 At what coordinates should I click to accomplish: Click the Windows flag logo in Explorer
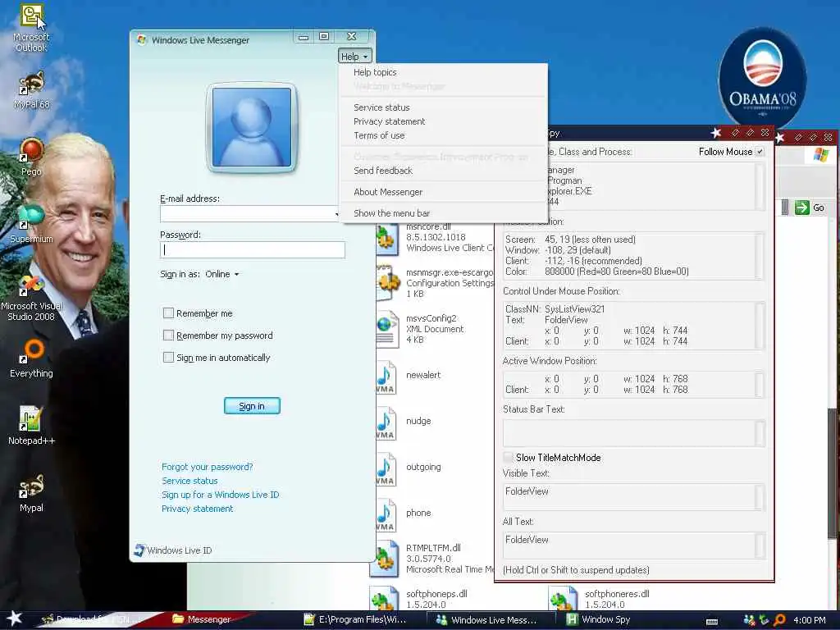pyautogui.click(x=820, y=155)
